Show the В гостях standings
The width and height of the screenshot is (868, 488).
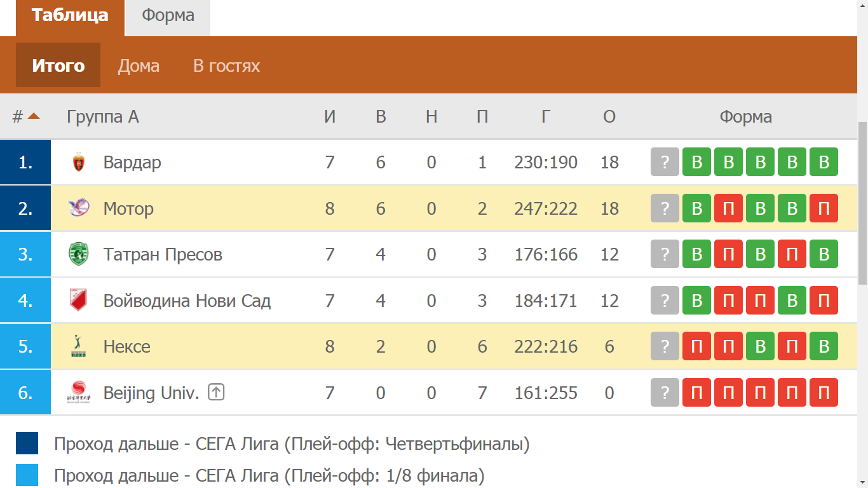click(x=226, y=66)
